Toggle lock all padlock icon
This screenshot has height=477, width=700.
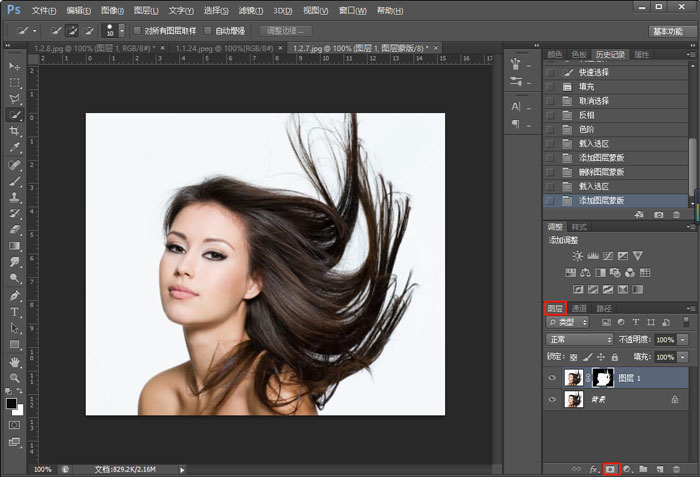pyautogui.click(x=615, y=357)
